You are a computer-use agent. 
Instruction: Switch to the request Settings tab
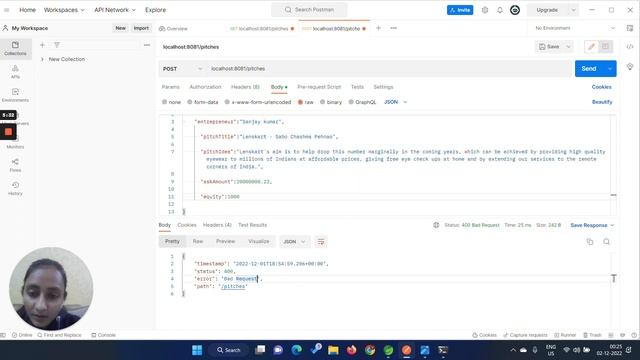click(x=383, y=87)
